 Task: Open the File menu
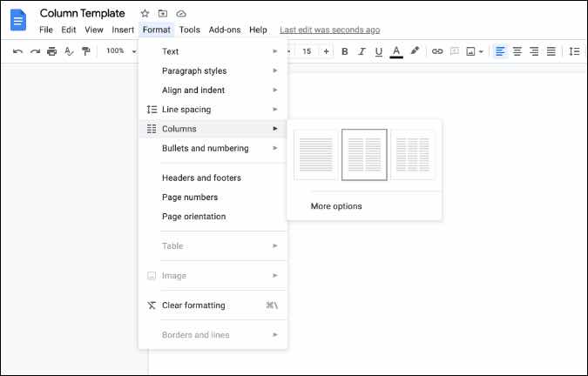(46, 30)
